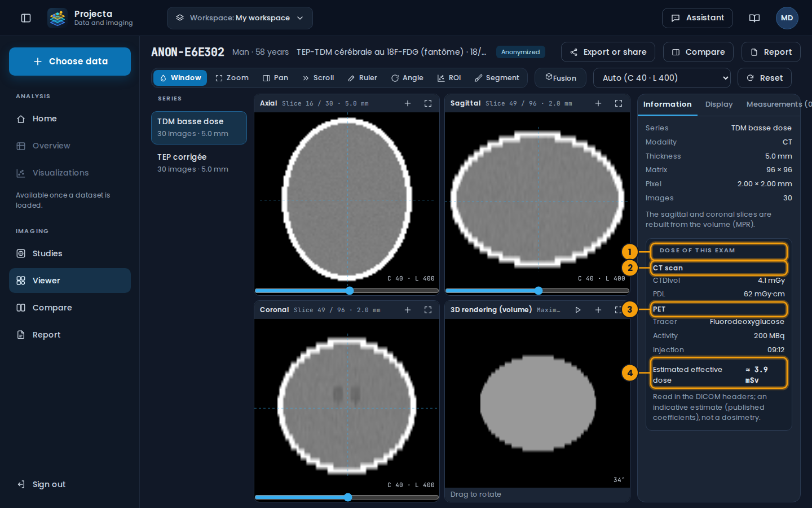Activate the Zoom tool
This screenshot has width=812, height=508.
point(232,78)
